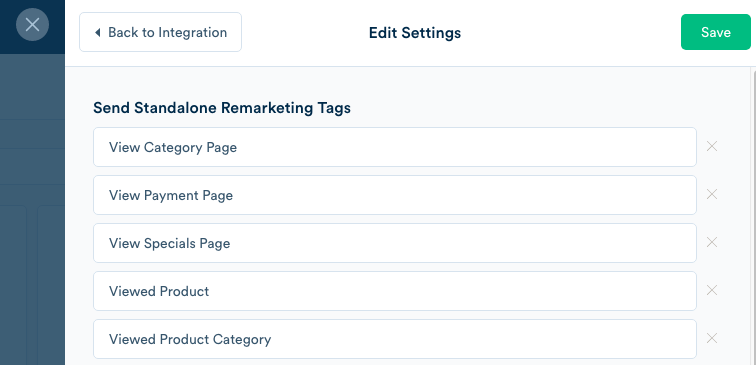Click the Send Standalone Remarketing Tags heading
The width and height of the screenshot is (756, 365).
pyautogui.click(x=222, y=108)
